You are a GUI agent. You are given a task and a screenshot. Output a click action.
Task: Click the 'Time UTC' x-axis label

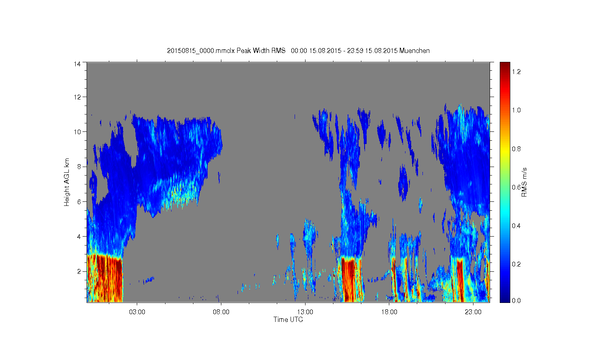point(288,320)
